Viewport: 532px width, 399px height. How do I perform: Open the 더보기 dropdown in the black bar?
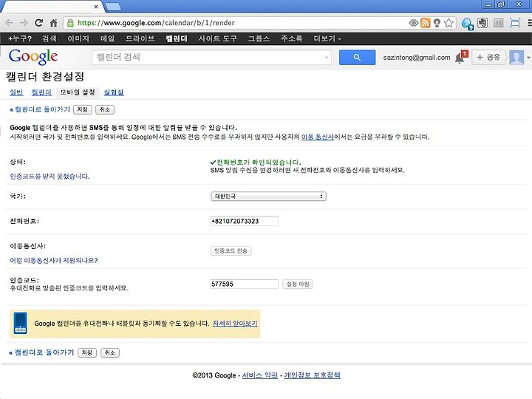[x=327, y=38]
